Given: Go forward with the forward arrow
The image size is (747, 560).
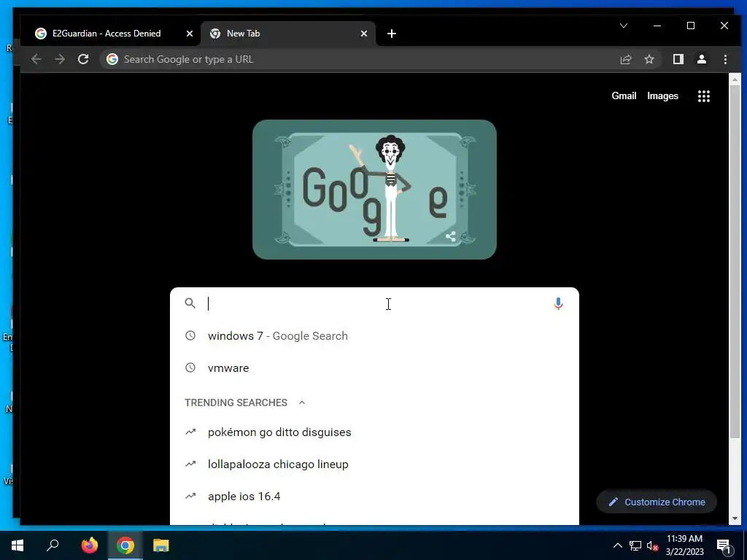Looking at the screenshot, I should [60, 59].
